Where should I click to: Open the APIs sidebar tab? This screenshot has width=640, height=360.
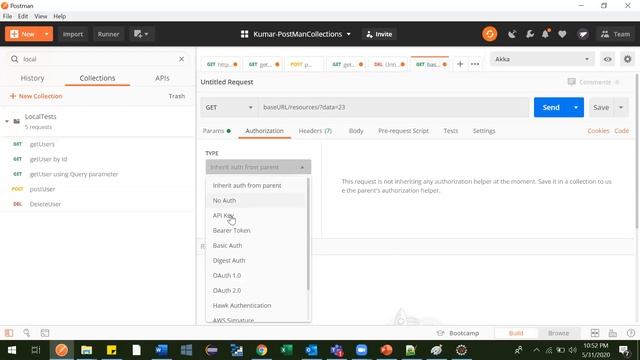162,78
